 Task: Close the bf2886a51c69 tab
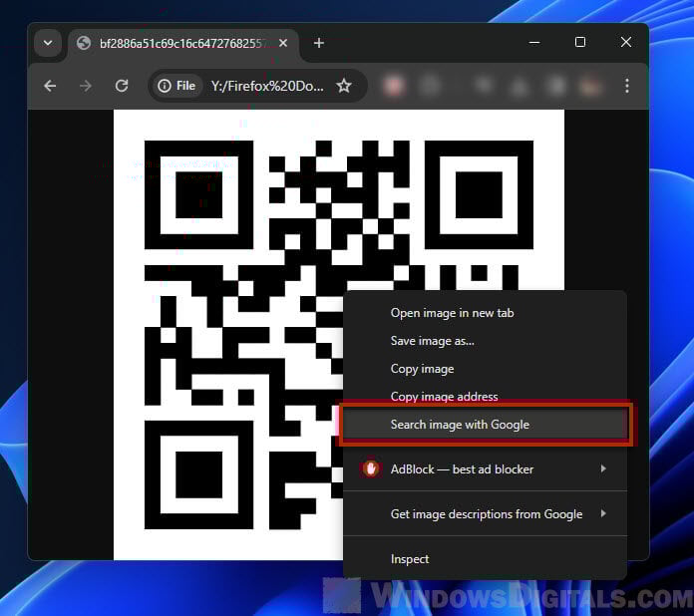click(283, 43)
